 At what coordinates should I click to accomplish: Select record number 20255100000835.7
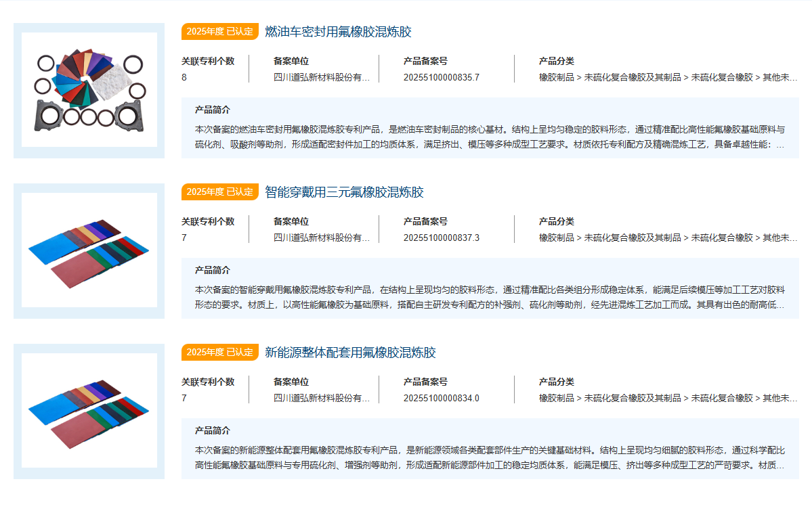441,78
